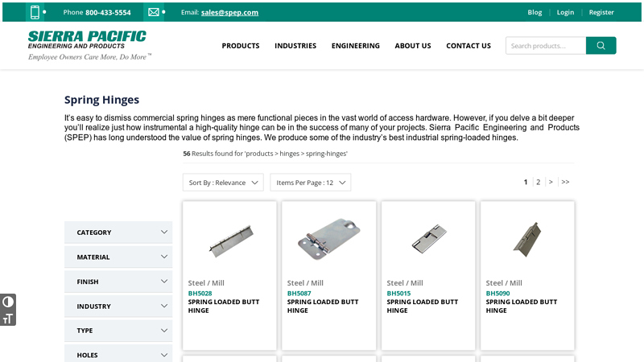Image resolution: width=644 pixels, height=362 pixels.
Task: Click the 56 Results found text
Action: coord(265,154)
